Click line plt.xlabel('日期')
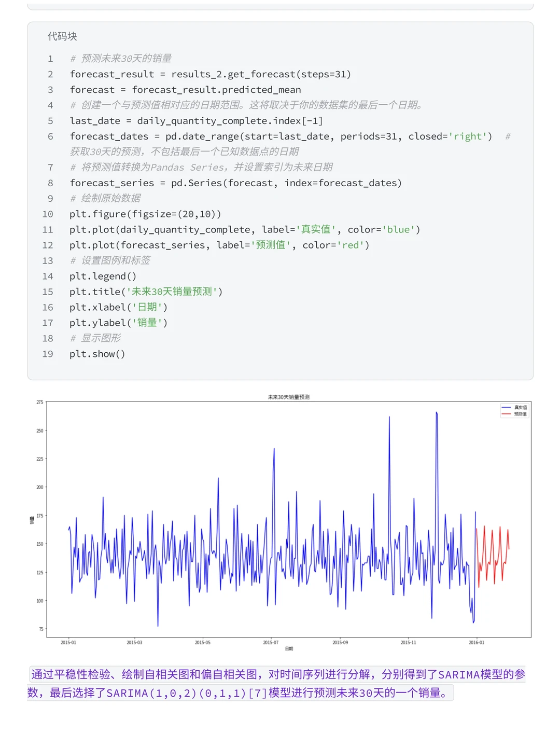560x747 pixels. pos(119,307)
